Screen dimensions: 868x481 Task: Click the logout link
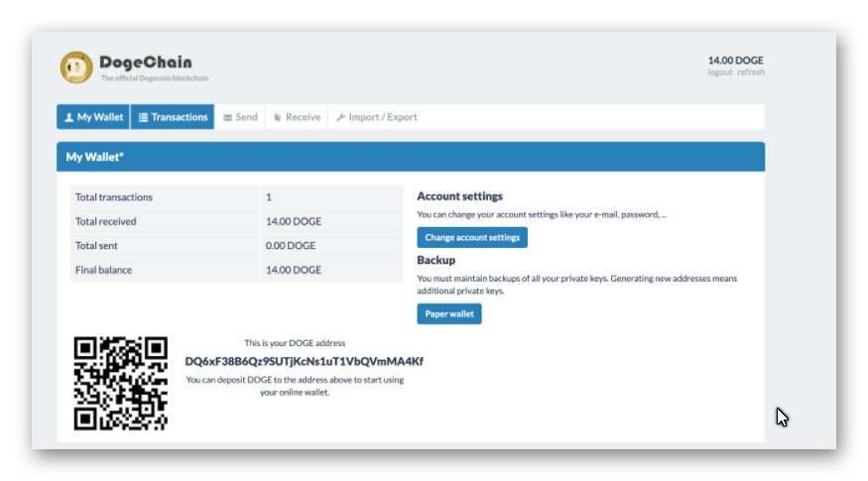[x=719, y=72]
